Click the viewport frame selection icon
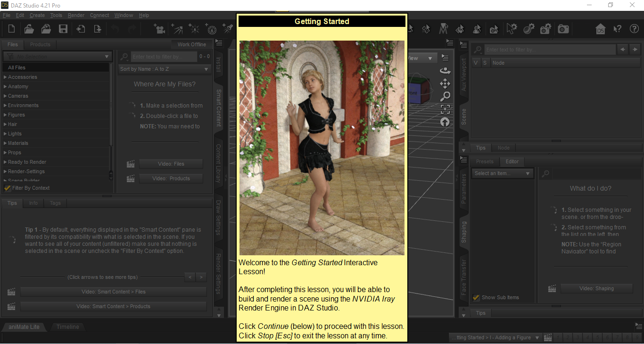Viewport: 644px width, 344px height. [x=445, y=109]
